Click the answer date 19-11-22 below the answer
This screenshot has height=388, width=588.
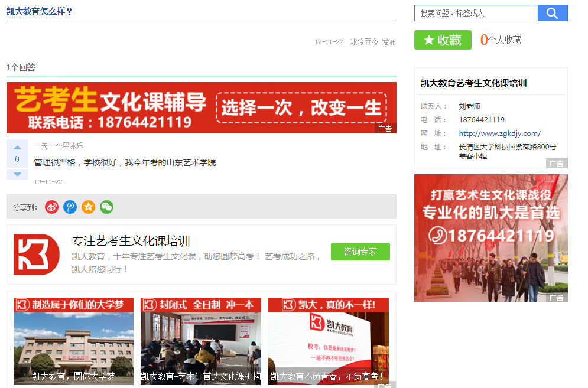click(48, 182)
